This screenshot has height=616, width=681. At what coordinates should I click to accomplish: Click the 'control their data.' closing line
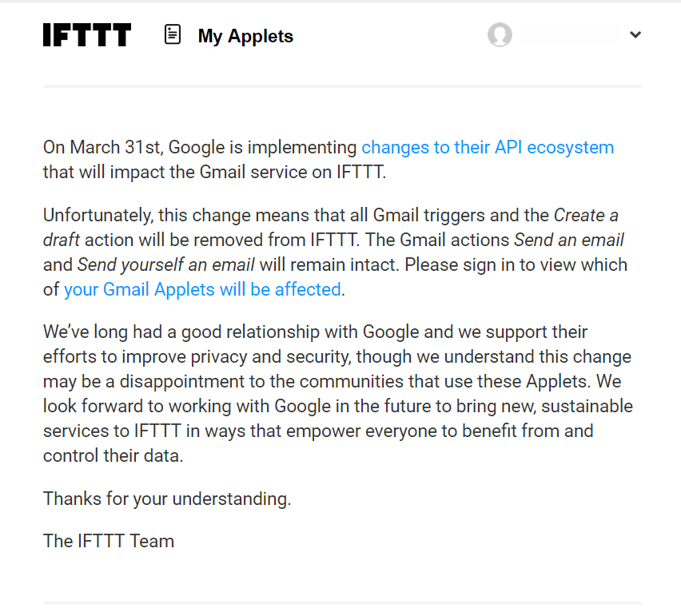pyautogui.click(x=113, y=456)
